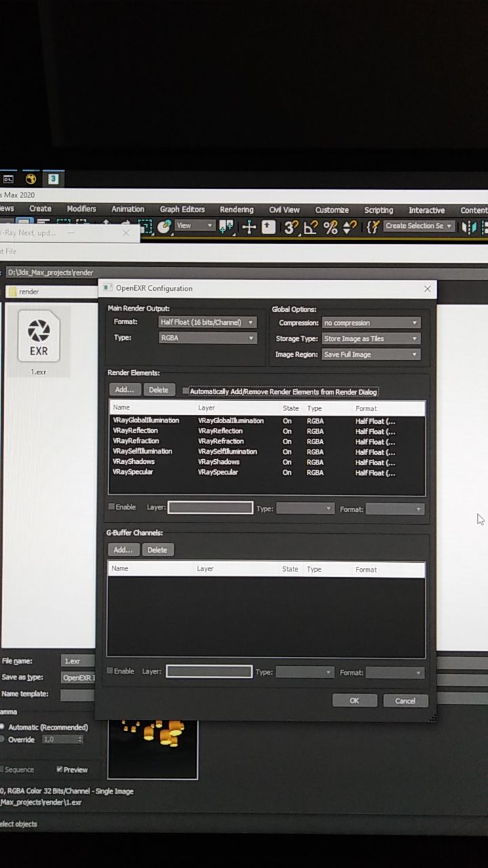Click the Select and Place round icon

point(164,226)
